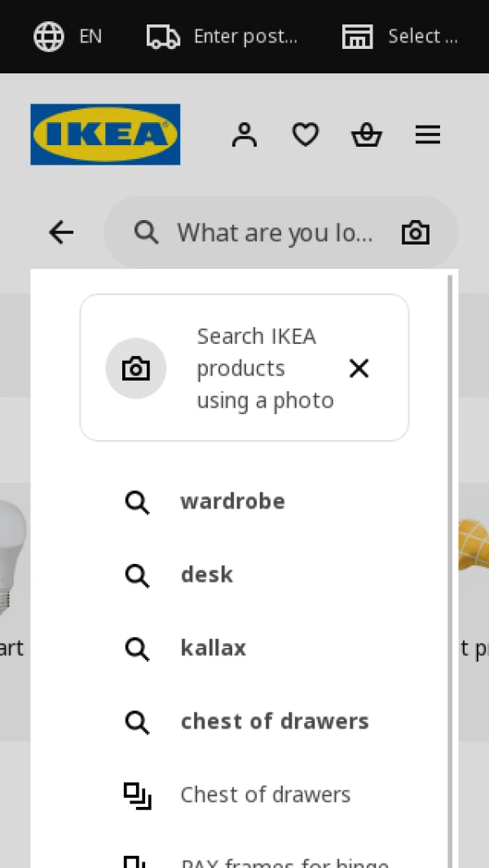
Task: Click the camera icon in search bar
Action: (416, 233)
